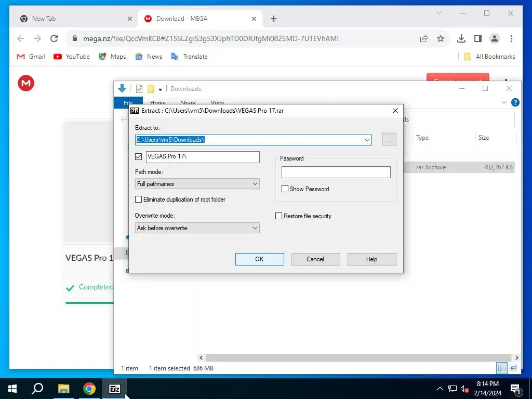
Task: Close the Download - MEGA tab
Action: (x=254, y=19)
